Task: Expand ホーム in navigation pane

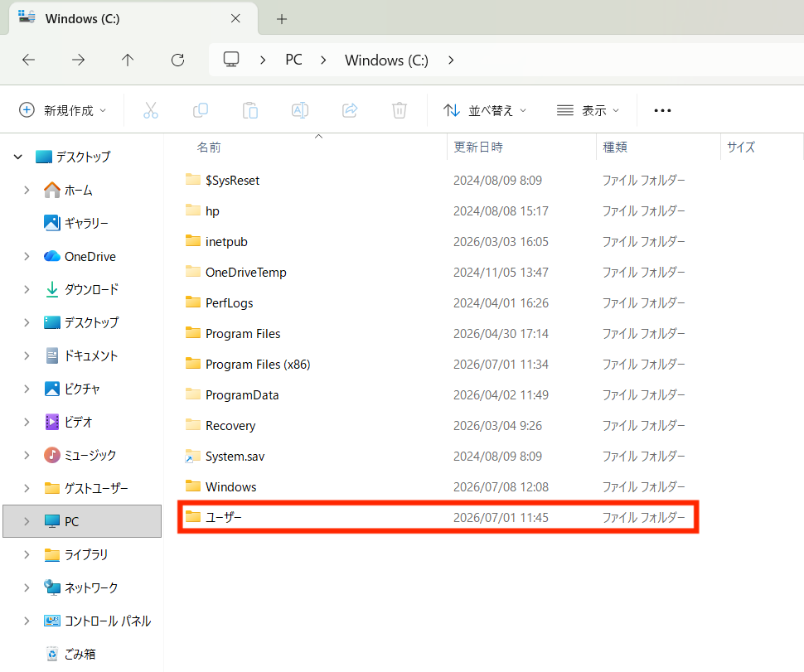Action: click(27, 191)
